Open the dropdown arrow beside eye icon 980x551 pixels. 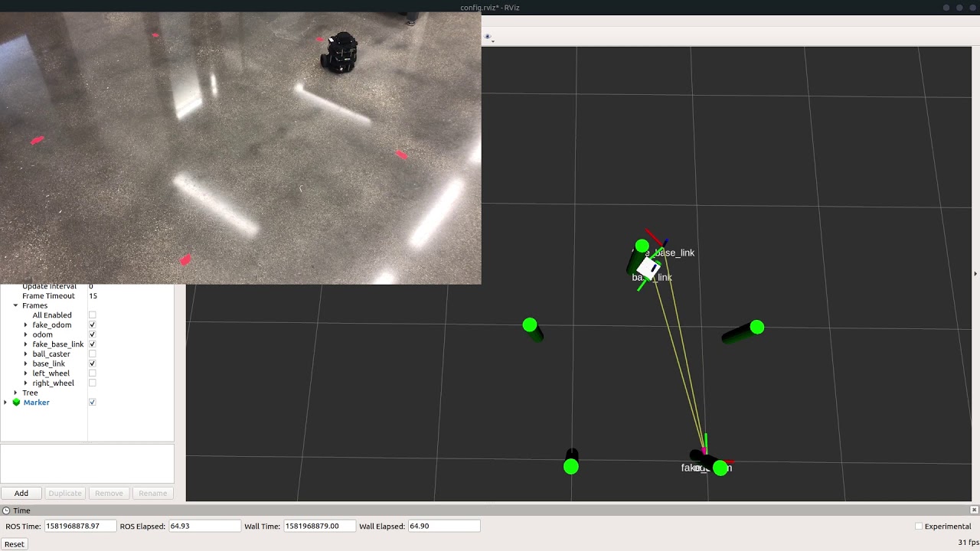[493, 40]
